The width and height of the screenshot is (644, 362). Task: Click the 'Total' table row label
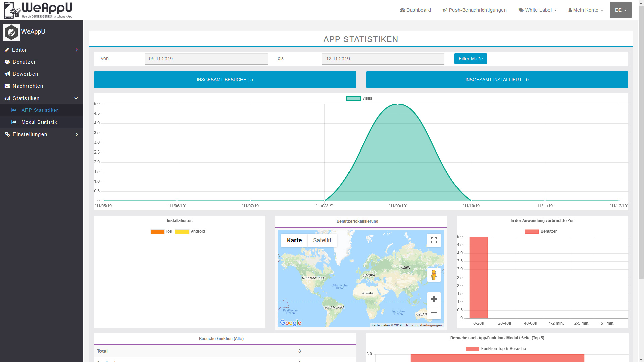click(x=102, y=351)
